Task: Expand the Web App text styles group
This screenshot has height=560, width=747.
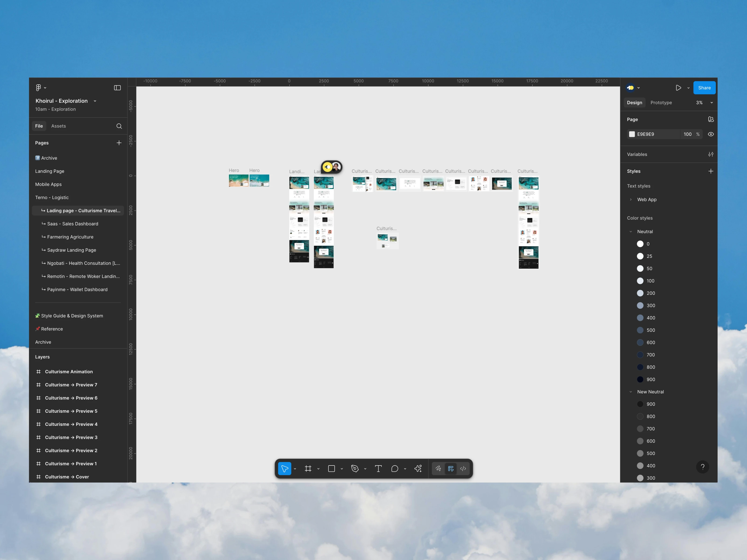Action: [631, 199]
